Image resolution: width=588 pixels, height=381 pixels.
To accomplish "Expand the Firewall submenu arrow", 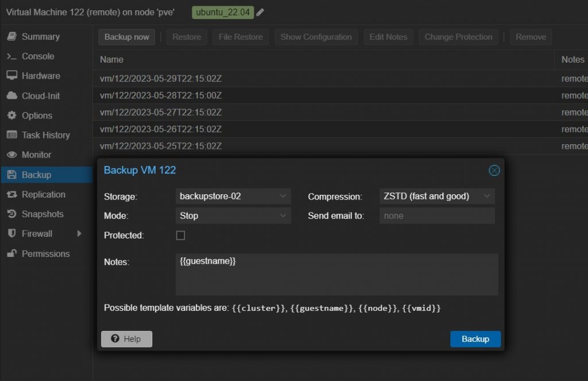I will (79, 233).
